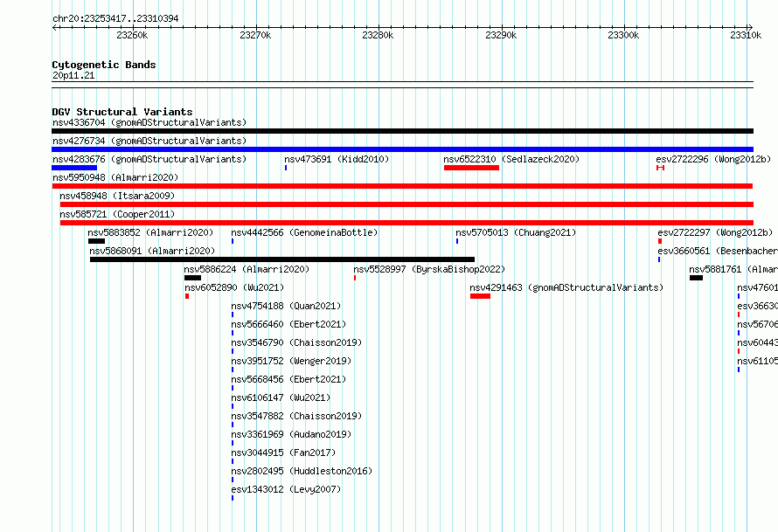Screen dimensions: 778x532
Task: Click right arrow at ruler end
Action: (750, 27)
